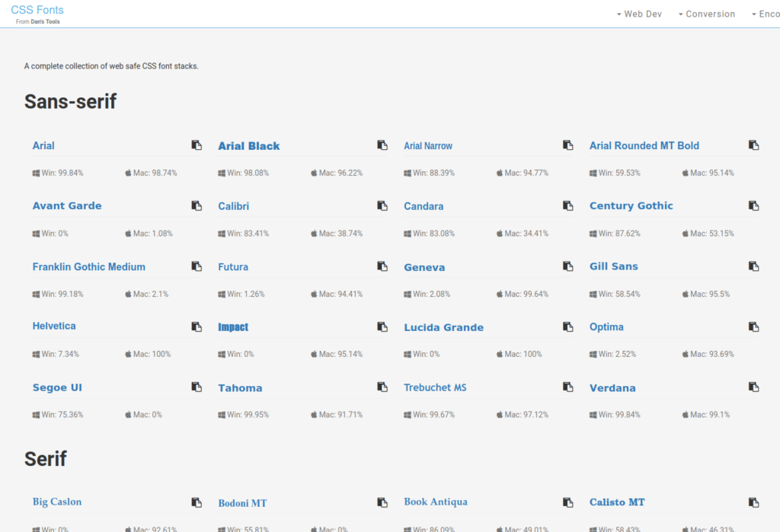Copy the Tahoma font stack

click(382, 387)
